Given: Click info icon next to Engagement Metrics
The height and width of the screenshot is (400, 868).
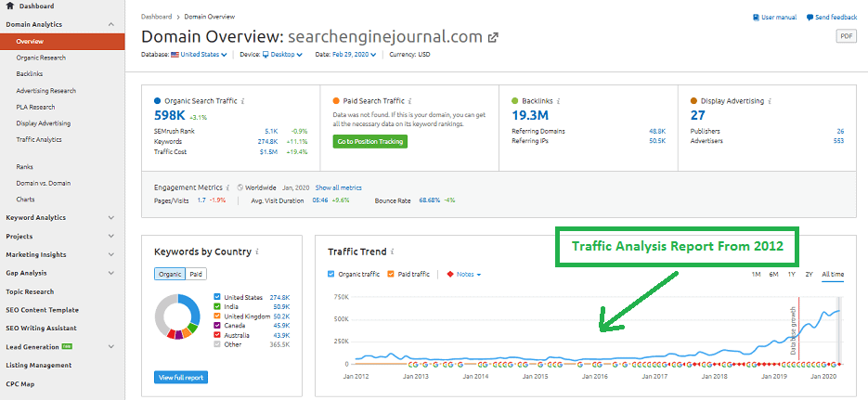Looking at the screenshot, I should (228, 187).
